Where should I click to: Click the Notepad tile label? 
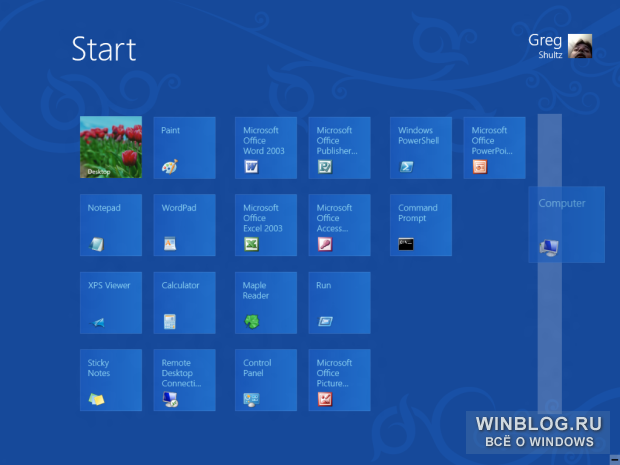(x=104, y=208)
